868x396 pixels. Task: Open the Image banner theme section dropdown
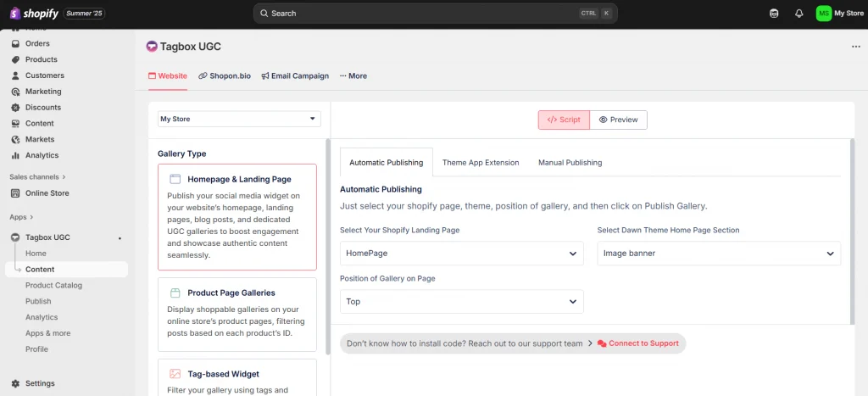[718, 253]
